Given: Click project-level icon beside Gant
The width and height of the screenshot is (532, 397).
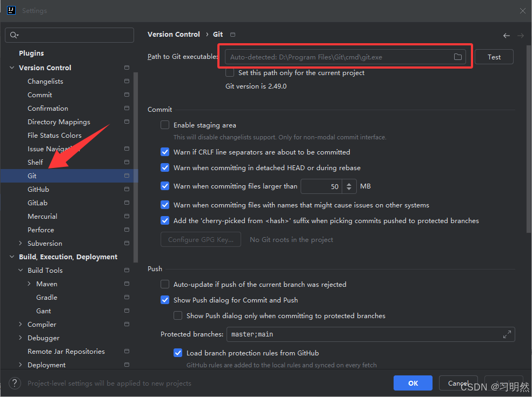Looking at the screenshot, I should pyautogui.click(x=127, y=311).
